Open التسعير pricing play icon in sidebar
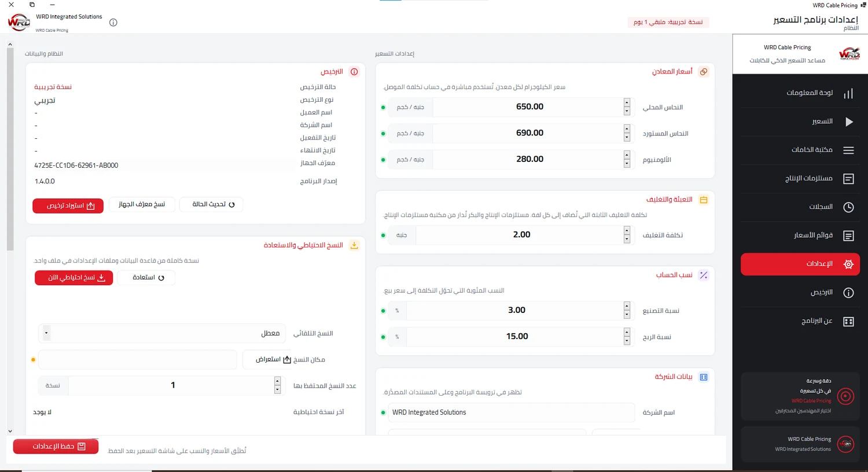 click(x=849, y=122)
